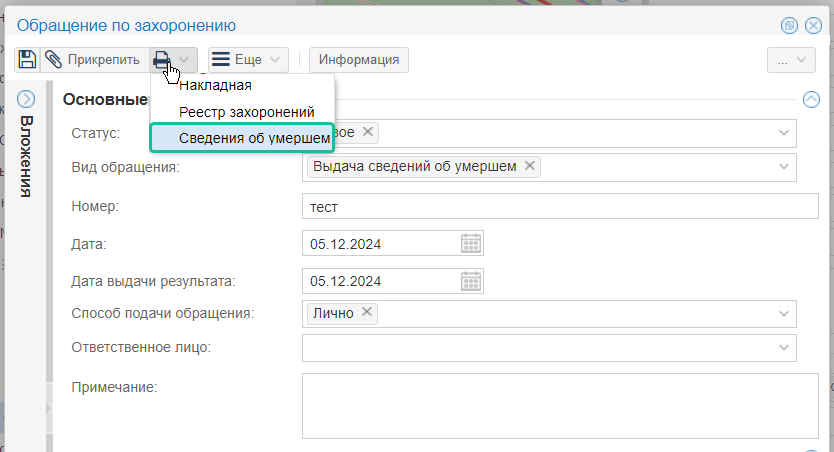
Task: Close the Обращение по захоронению dialog
Action: click(813, 25)
